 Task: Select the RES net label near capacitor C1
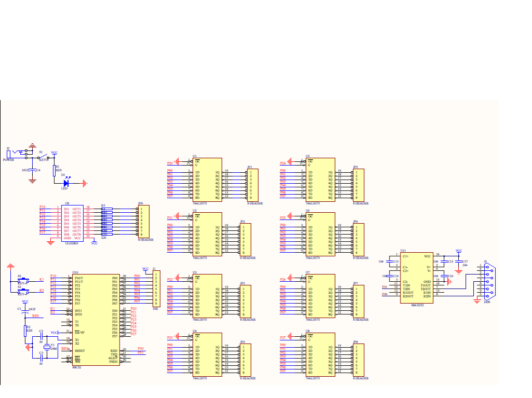click(x=36, y=316)
